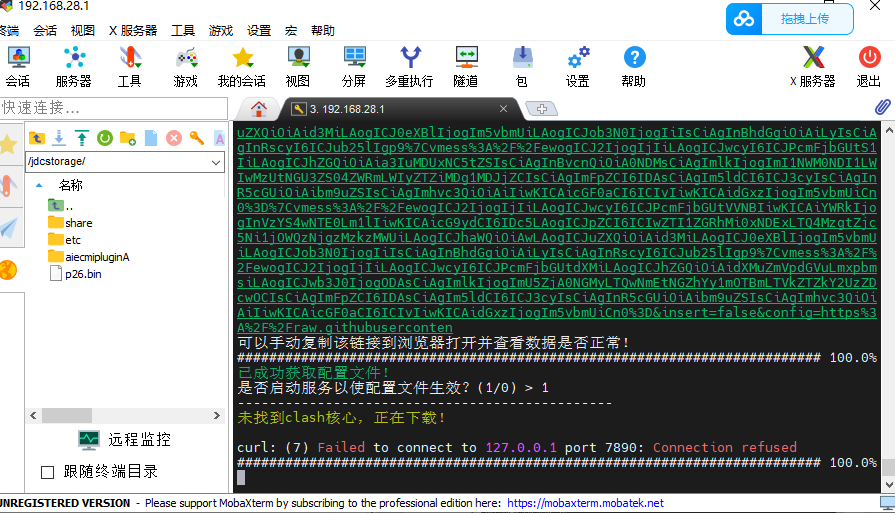The width and height of the screenshot is (895, 513).
Task: Click the 隧道 tunneling icon
Action: pos(465,66)
